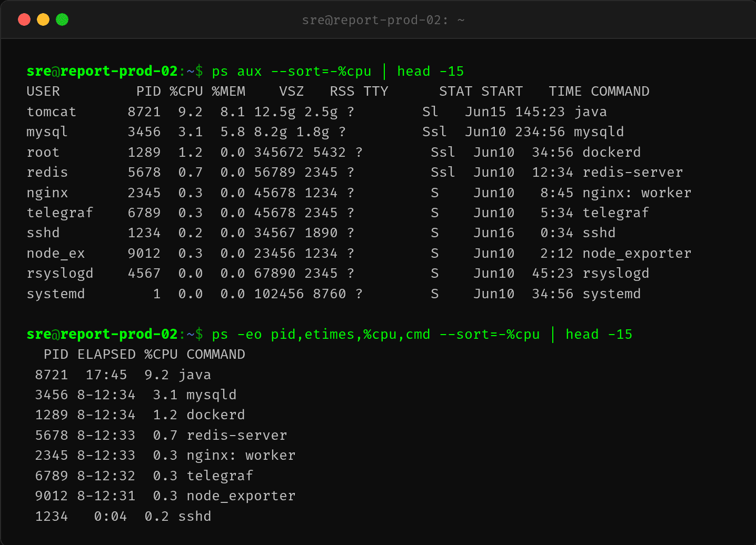Click the 'Sl' stat value for java
Image resolution: width=756 pixels, height=545 pixels.
tap(430, 112)
